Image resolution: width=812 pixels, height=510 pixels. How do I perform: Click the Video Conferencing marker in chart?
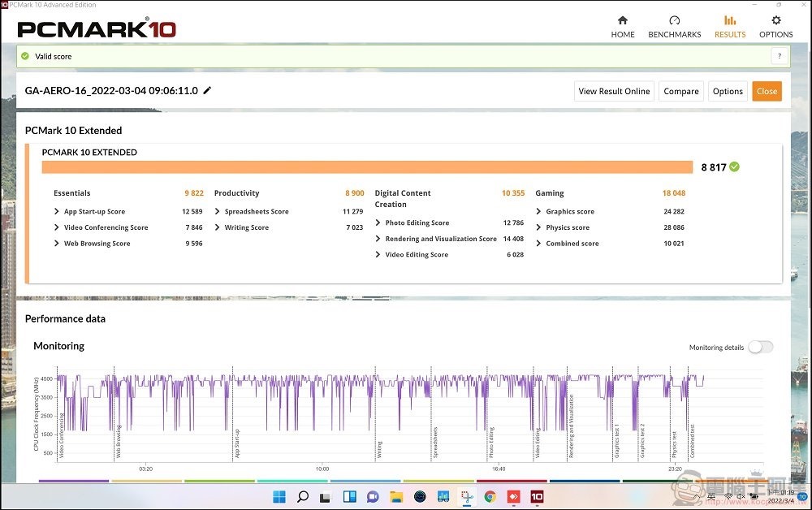pos(61,435)
